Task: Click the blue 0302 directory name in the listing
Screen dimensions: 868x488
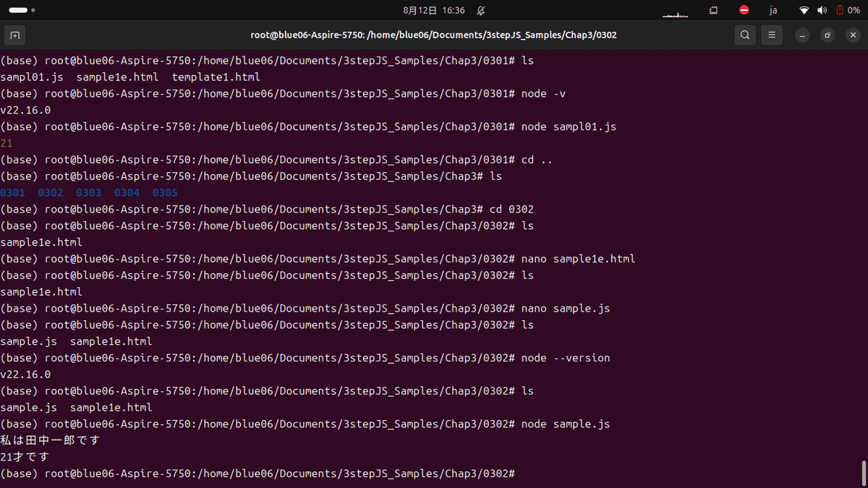Action: pos(50,192)
